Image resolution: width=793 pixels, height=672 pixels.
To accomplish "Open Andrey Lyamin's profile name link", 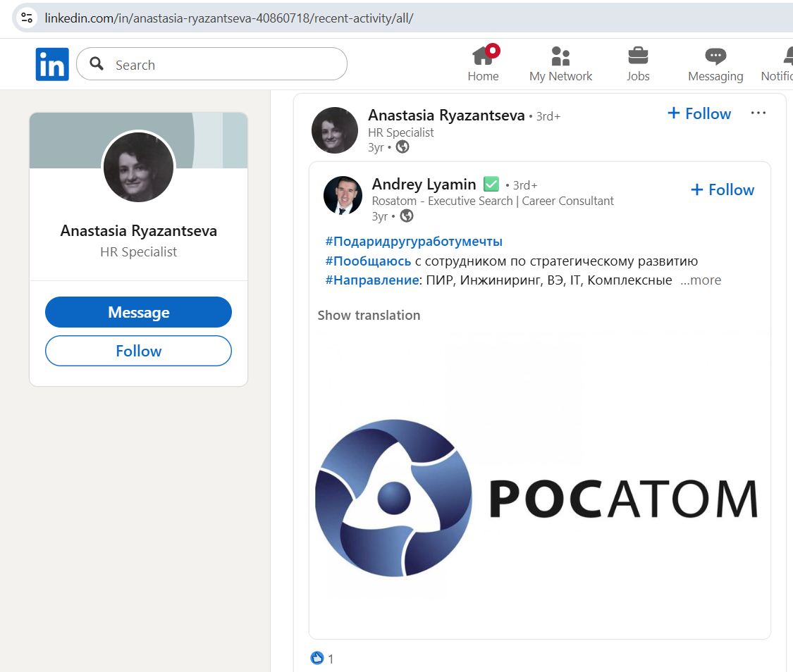I will tap(424, 185).
